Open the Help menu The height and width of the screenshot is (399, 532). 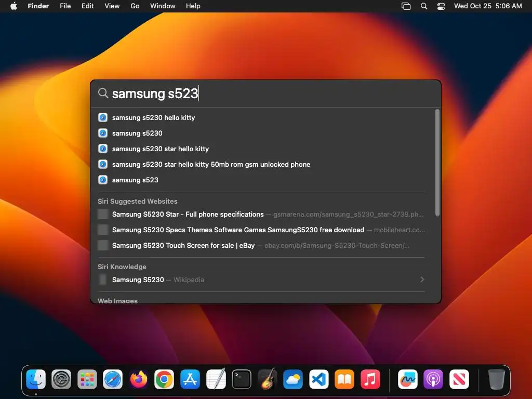click(193, 6)
